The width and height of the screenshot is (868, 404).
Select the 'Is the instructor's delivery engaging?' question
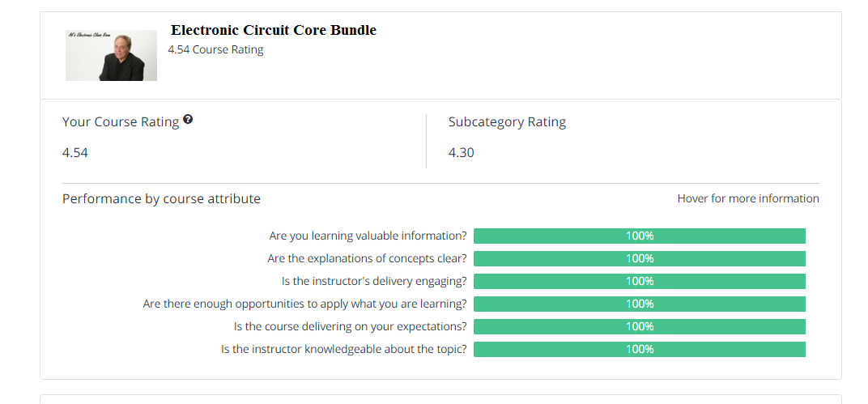374,281
